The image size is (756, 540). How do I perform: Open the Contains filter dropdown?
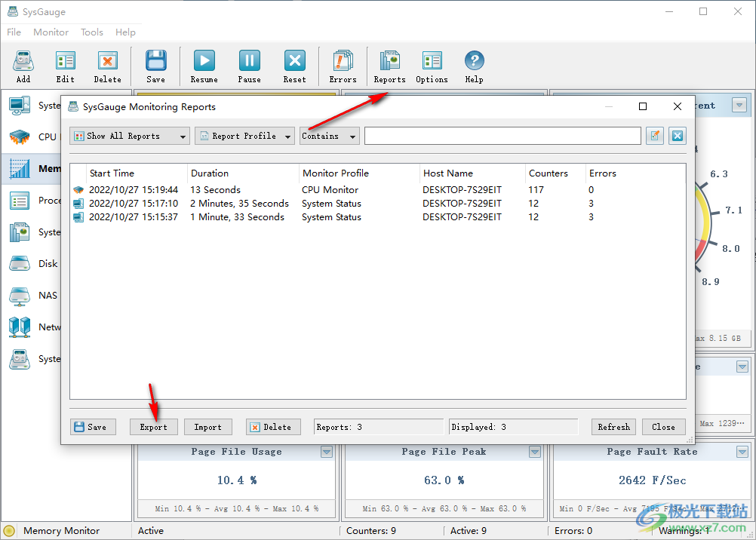click(x=330, y=136)
